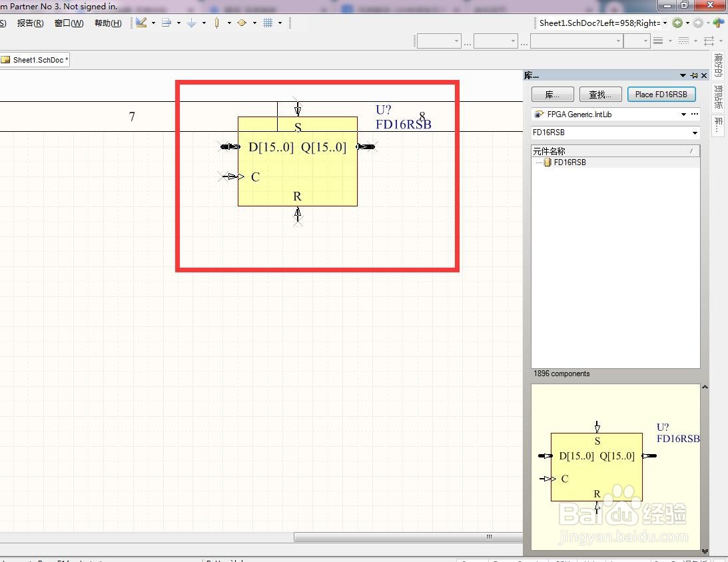728x562 pixels.
Task: Click the green navigate back icon
Action: pos(677,23)
